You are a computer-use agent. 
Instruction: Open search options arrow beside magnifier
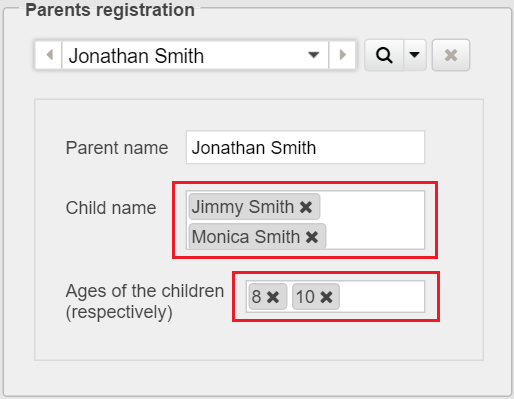pos(415,55)
